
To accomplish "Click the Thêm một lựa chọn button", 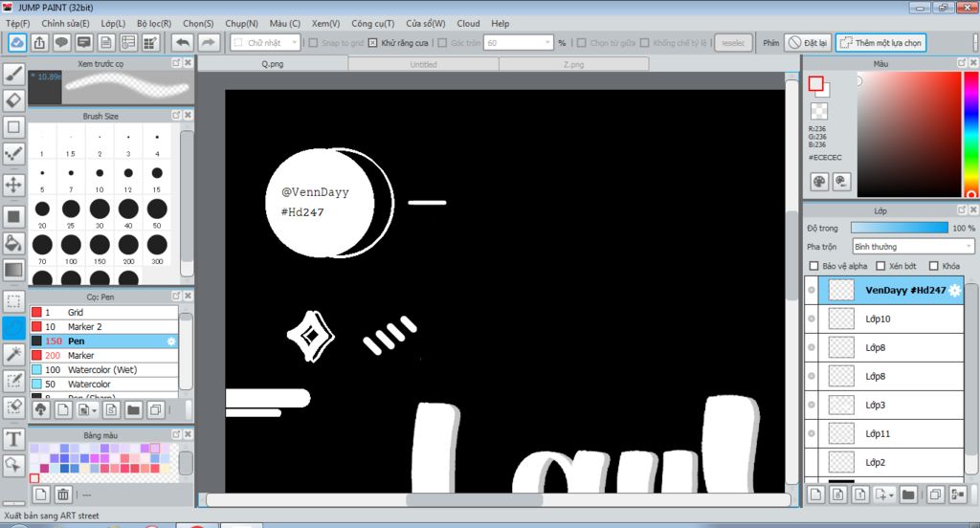I will coord(880,42).
